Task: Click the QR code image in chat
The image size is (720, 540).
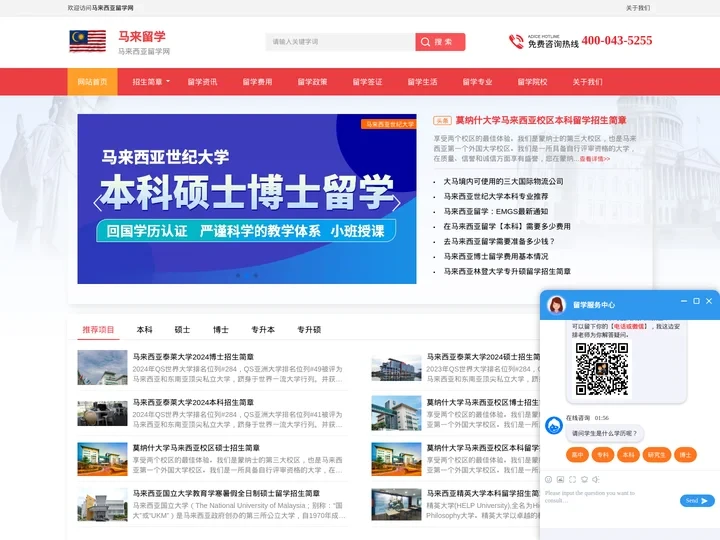Action: click(602, 369)
